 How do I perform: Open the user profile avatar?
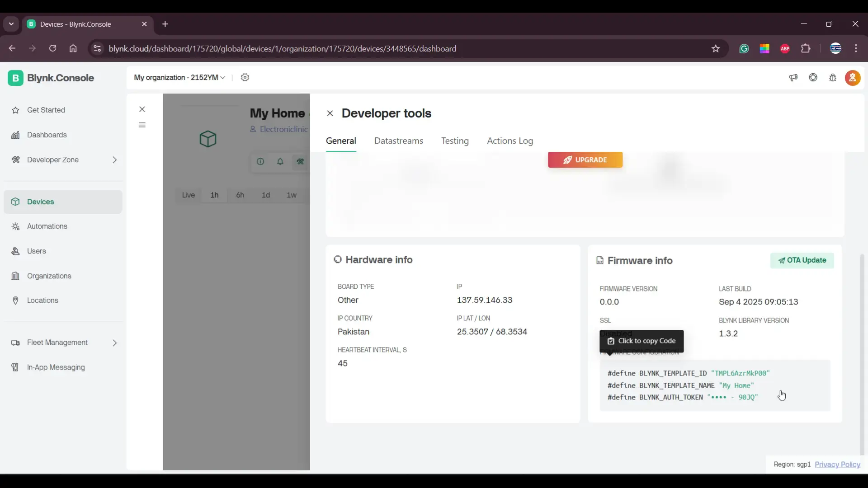[x=853, y=78]
